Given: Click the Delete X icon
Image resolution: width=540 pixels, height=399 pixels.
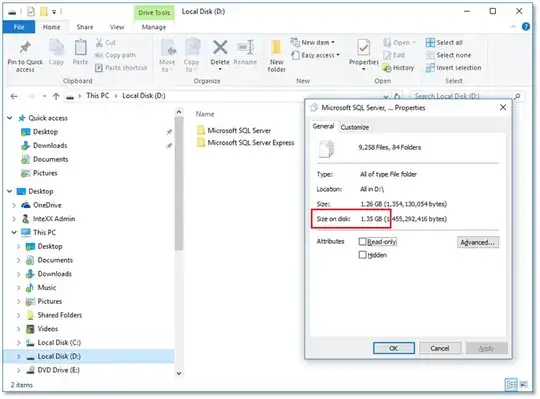Looking at the screenshot, I should click(x=220, y=48).
